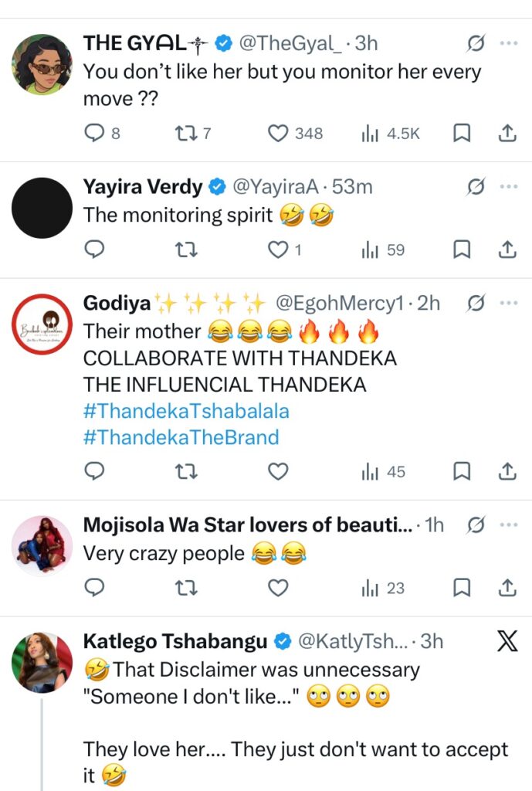The height and width of the screenshot is (791, 532).
Task: Bookmark THE GYAL's tweet
Action: pyautogui.click(x=461, y=134)
